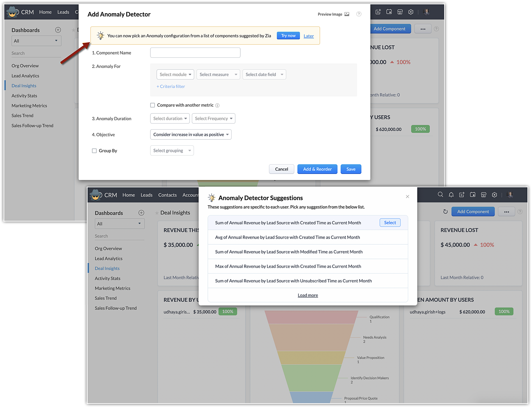Open the Contacts tab in CRM header
Viewport: 532px width, 408px height.
167,195
